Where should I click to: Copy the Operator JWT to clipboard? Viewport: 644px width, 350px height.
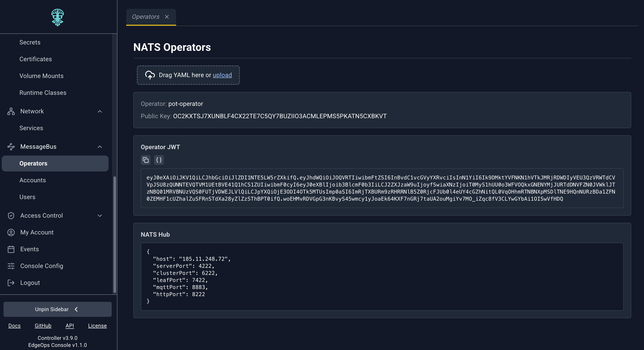[145, 160]
